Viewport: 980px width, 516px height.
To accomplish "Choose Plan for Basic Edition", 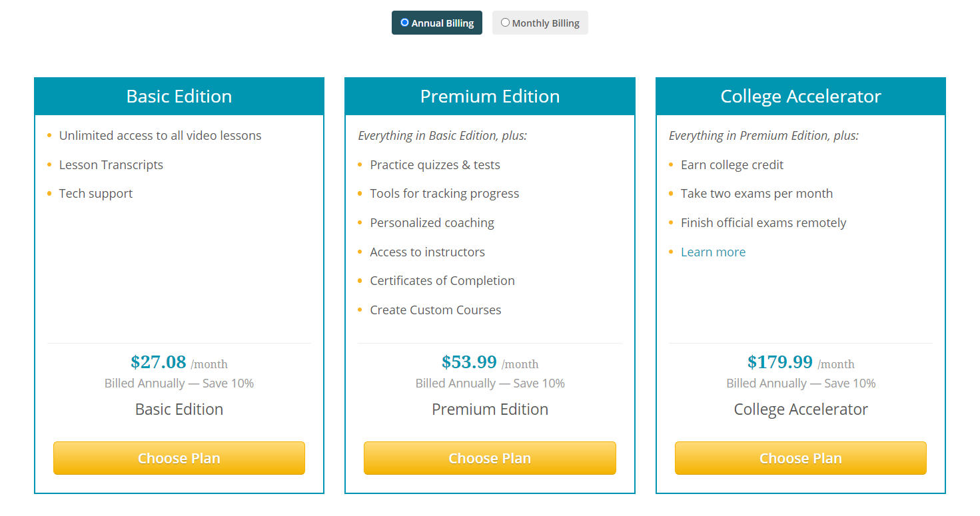I will click(179, 458).
